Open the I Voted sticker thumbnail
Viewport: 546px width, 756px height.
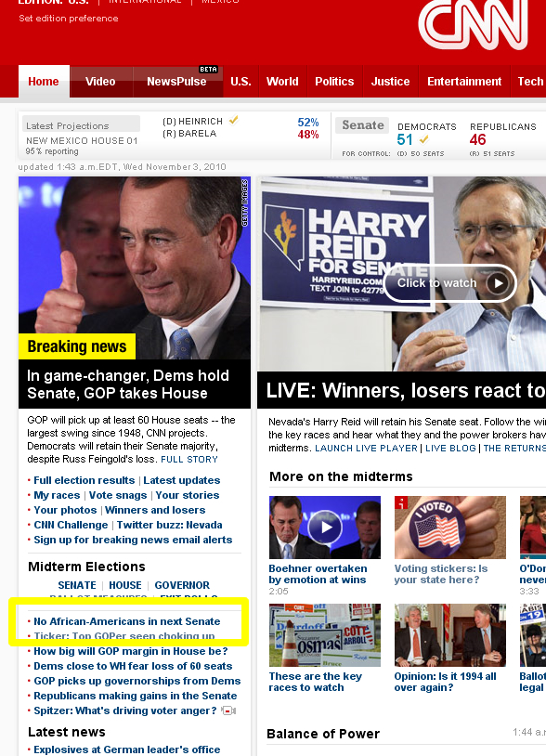coord(450,527)
